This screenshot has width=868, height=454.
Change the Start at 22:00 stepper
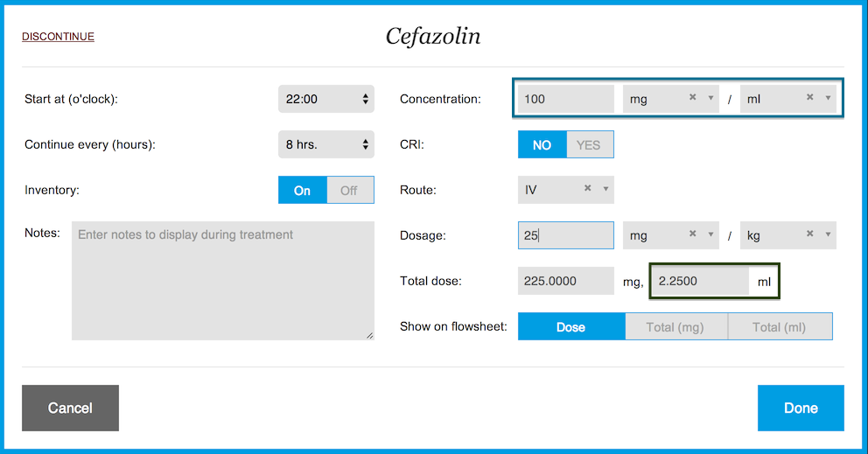coord(326,99)
